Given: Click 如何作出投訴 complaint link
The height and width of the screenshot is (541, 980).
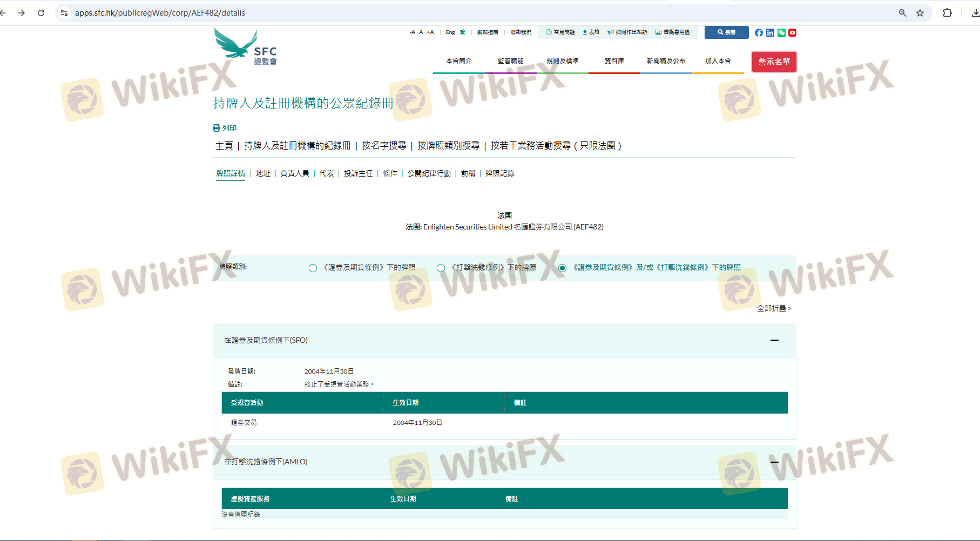Looking at the screenshot, I should [627, 32].
